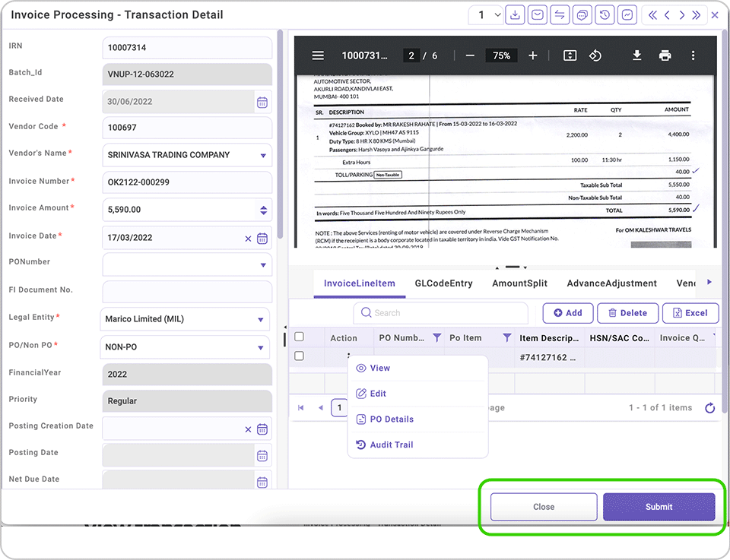
Task: Open calendar icon for Posting Date
Action: tap(262, 456)
